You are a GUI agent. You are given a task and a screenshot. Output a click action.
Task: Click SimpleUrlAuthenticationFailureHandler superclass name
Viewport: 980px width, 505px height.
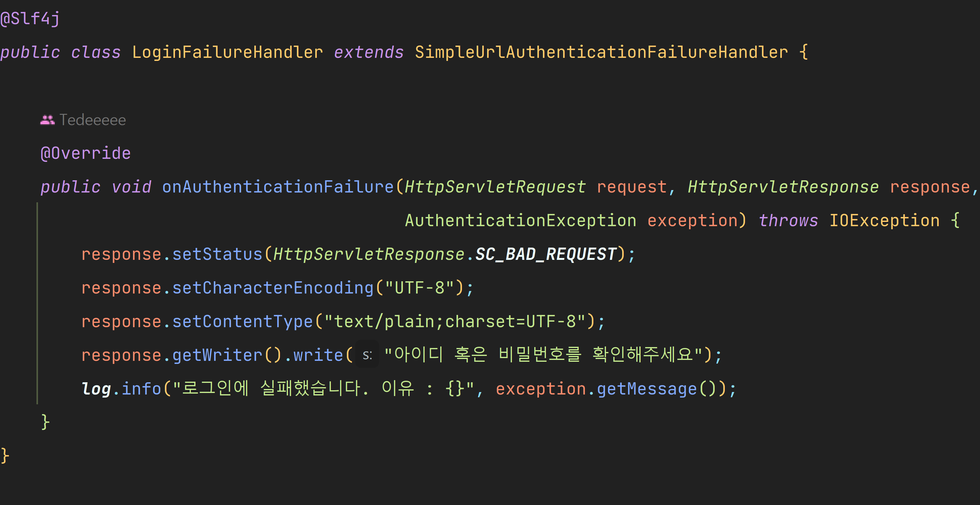click(x=601, y=52)
